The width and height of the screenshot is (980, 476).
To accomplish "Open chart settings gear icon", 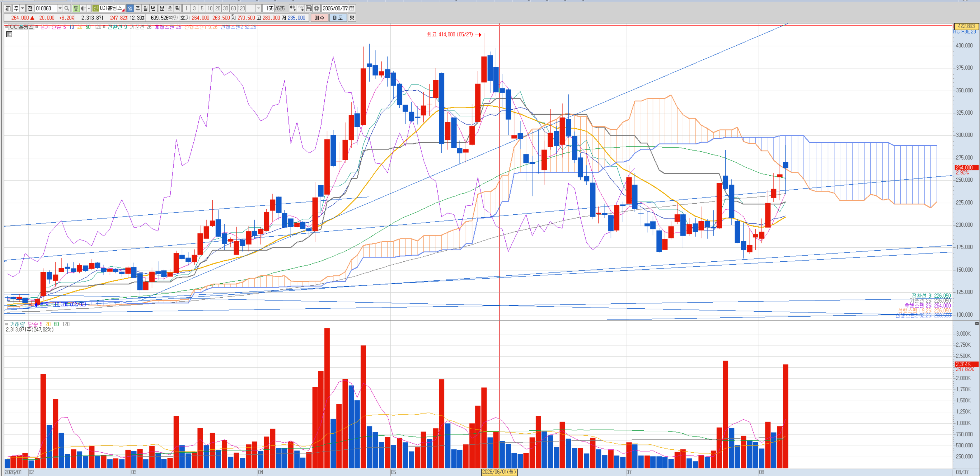I will (316, 8).
